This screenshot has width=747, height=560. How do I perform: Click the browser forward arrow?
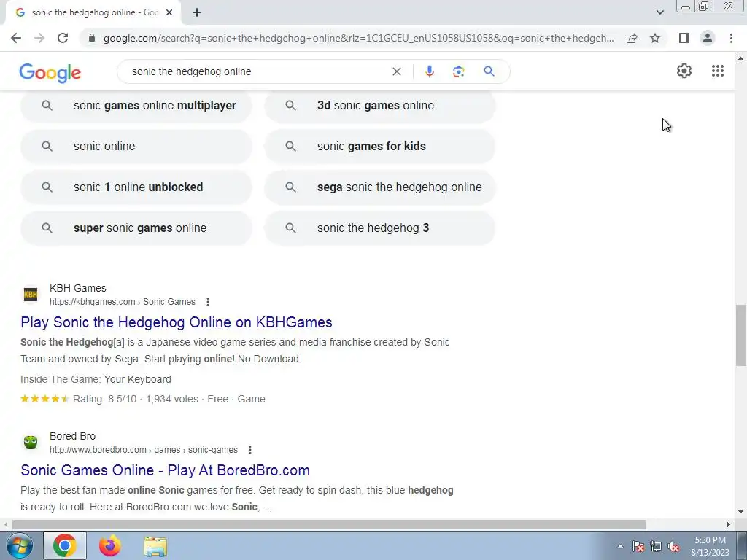click(39, 38)
